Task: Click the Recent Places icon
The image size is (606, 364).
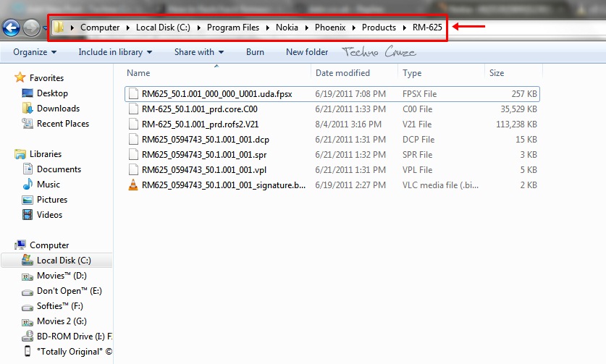Action: coord(28,124)
